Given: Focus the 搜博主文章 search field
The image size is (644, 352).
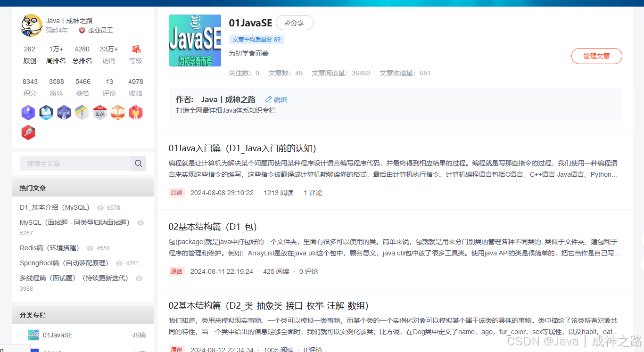Looking at the screenshot, I should (75, 164).
